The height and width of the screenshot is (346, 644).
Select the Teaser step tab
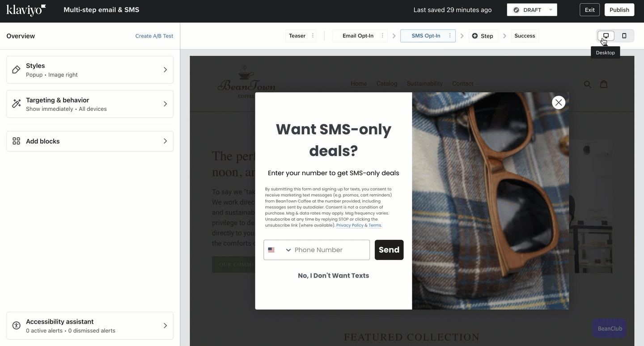point(297,36)
